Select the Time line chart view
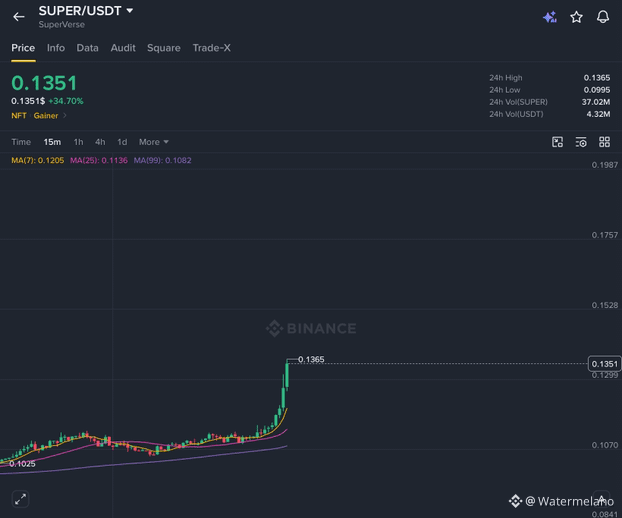 [x=21, y=142]
